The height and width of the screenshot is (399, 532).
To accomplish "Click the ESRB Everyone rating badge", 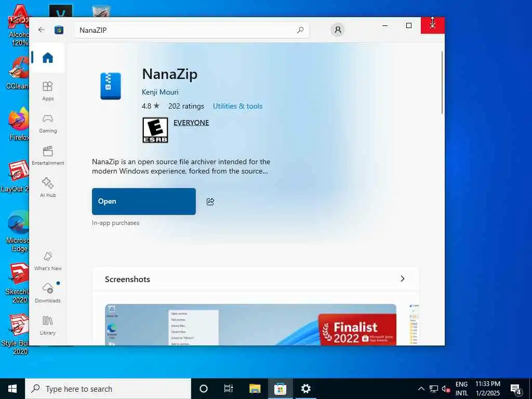I will (x=155, y=130).
